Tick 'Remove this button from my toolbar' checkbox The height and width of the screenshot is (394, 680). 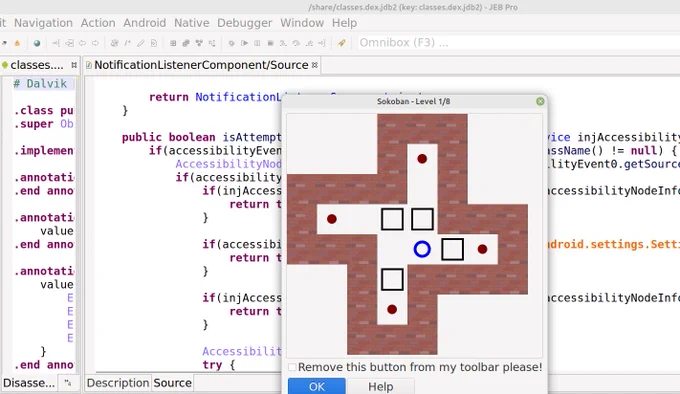pyautogui.click(x=292, y=367)
